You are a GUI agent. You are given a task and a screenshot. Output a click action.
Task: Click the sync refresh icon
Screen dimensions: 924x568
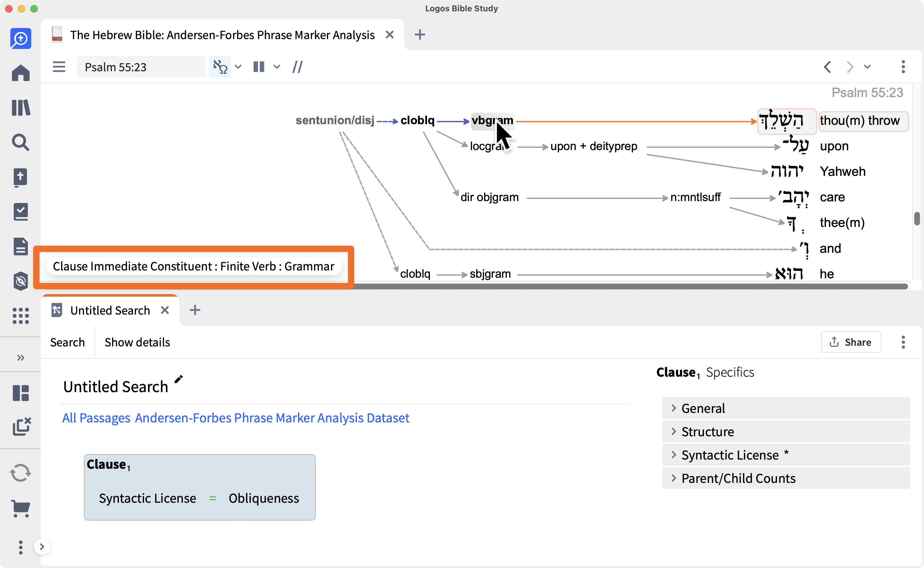coord(21,473)
